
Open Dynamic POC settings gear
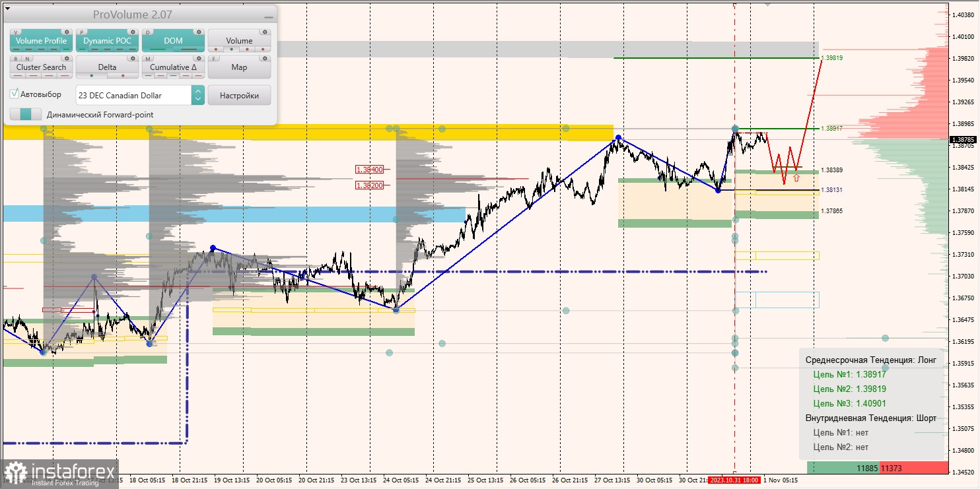click(133, 32)
